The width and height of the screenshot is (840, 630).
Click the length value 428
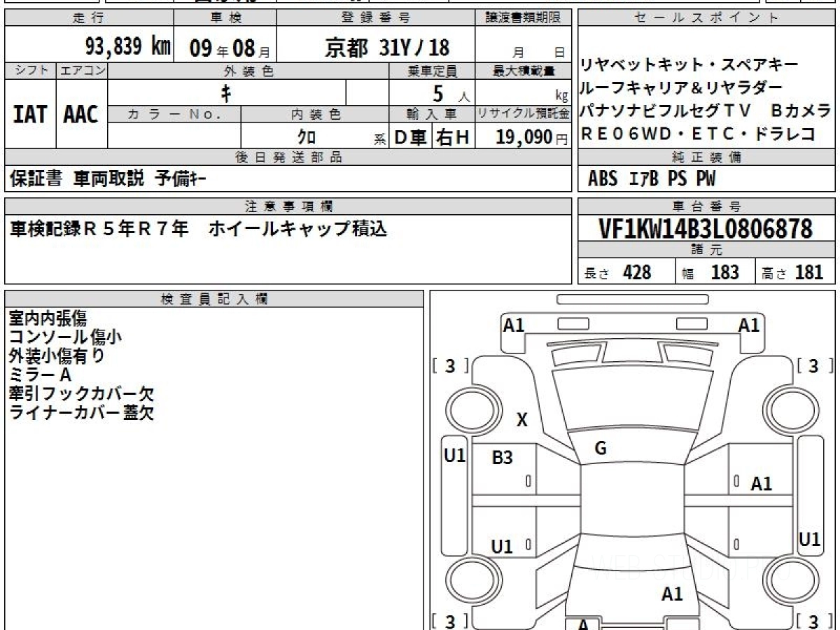[637, 272]
